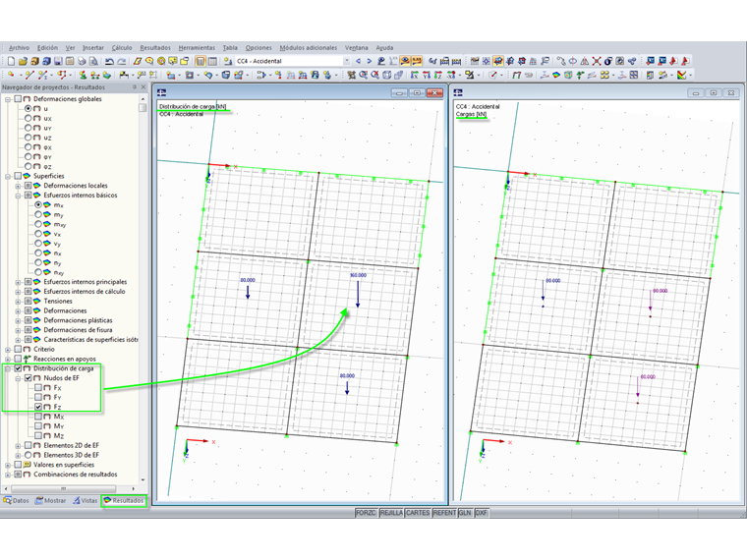Go to the next load case arrow
The image size is (747, 560).
(370, 61)
